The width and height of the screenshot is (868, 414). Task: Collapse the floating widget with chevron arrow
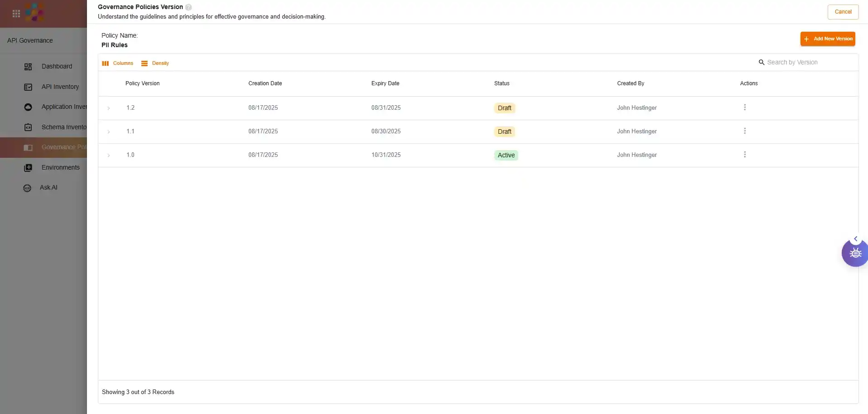(x=855, y=239)
